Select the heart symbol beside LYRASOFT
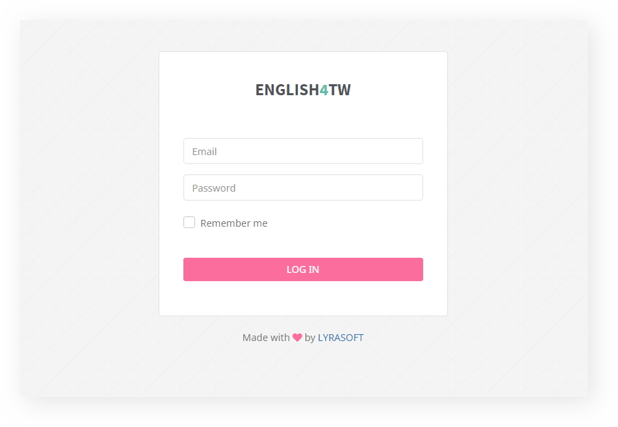This screenshot has width=618, height=427. tap(297, 338)
